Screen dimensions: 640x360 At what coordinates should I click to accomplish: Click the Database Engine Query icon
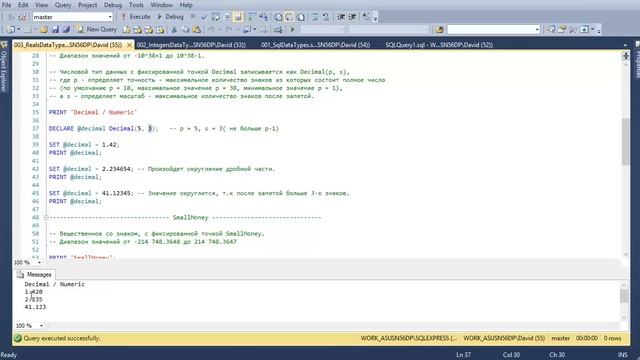127,29
